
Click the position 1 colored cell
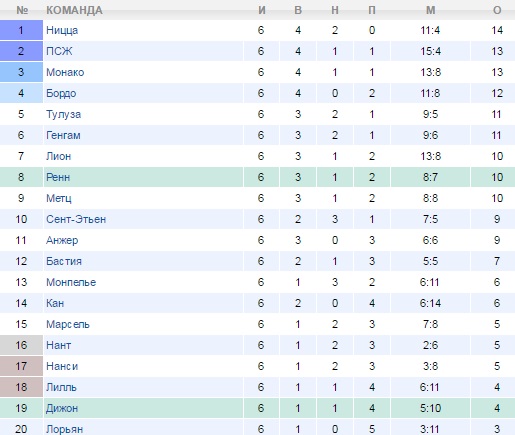click(x=21, y=30)
